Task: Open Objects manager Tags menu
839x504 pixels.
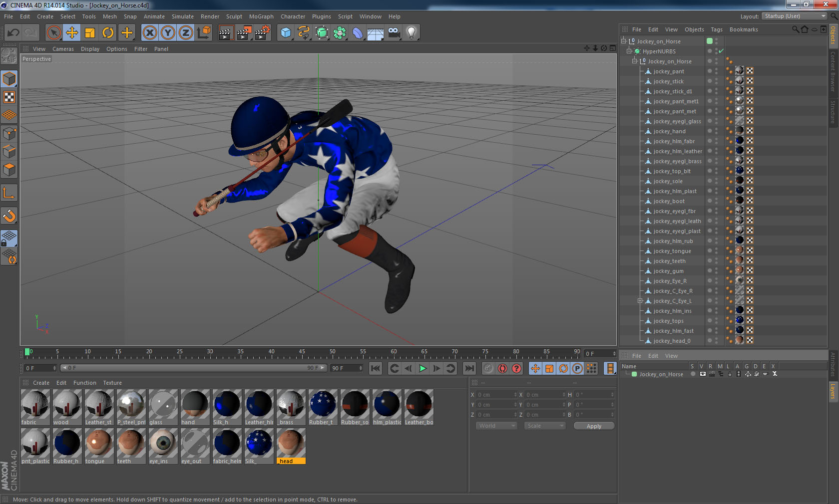Action: [717, 29]
